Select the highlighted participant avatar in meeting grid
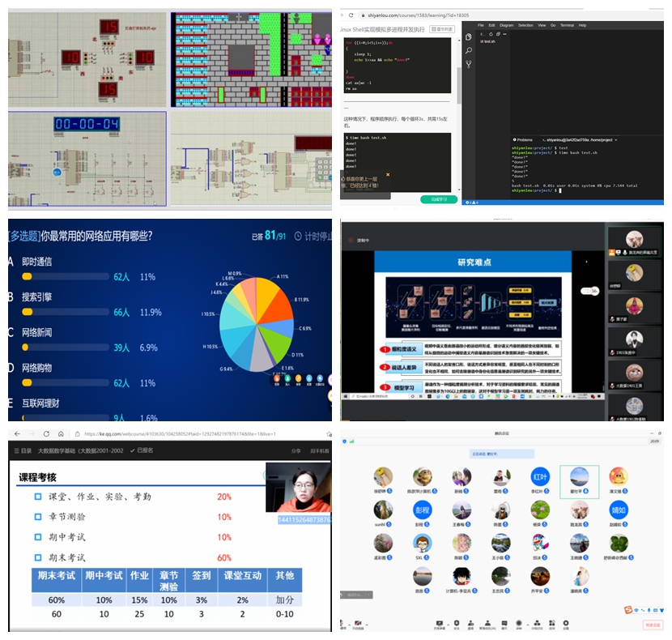 [x=579, y=477]
